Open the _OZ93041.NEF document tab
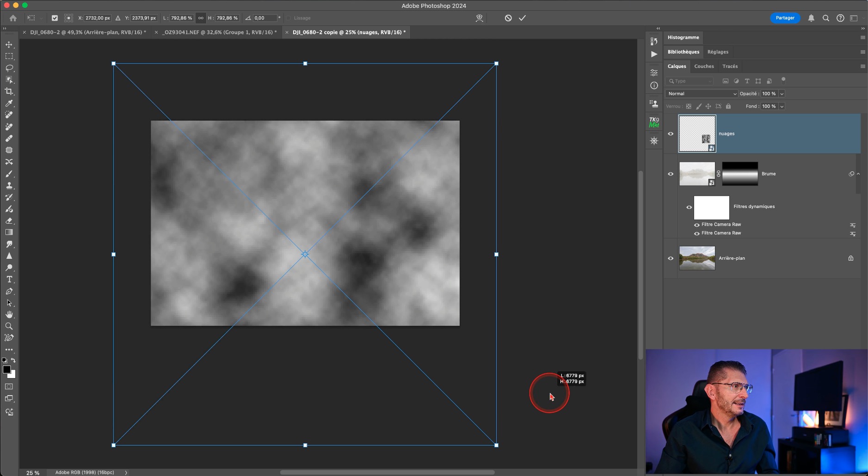The height and width of the screenshot is (476, 868). tap(219, 32)
